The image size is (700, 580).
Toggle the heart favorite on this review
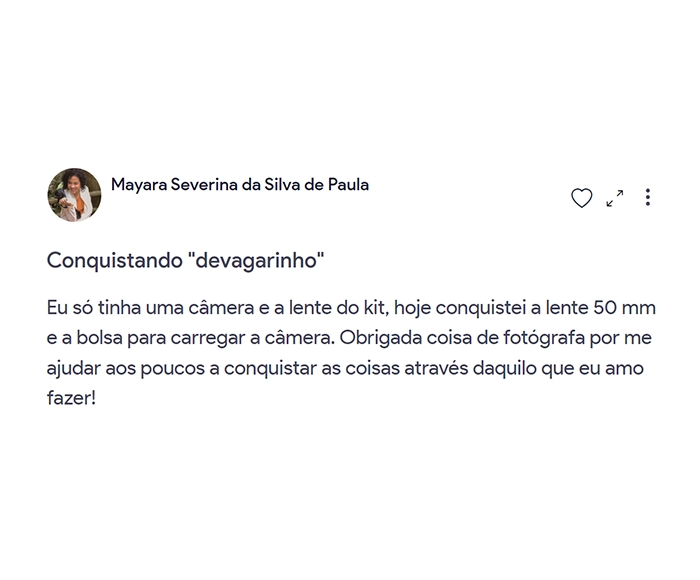coord(581,198)
